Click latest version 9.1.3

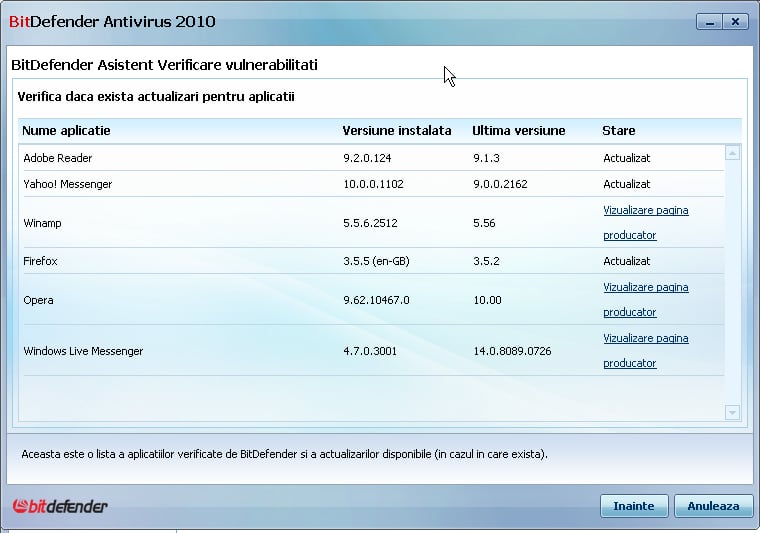(x=487, y=158)
